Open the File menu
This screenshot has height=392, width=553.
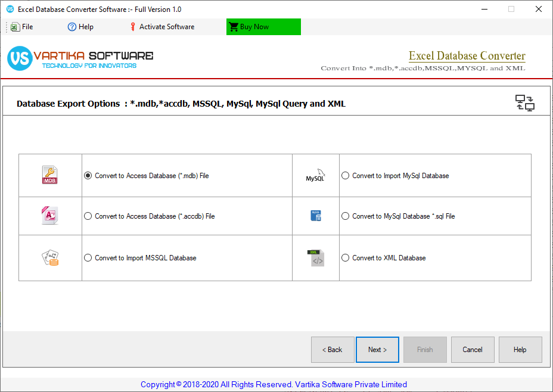[22, 27]
